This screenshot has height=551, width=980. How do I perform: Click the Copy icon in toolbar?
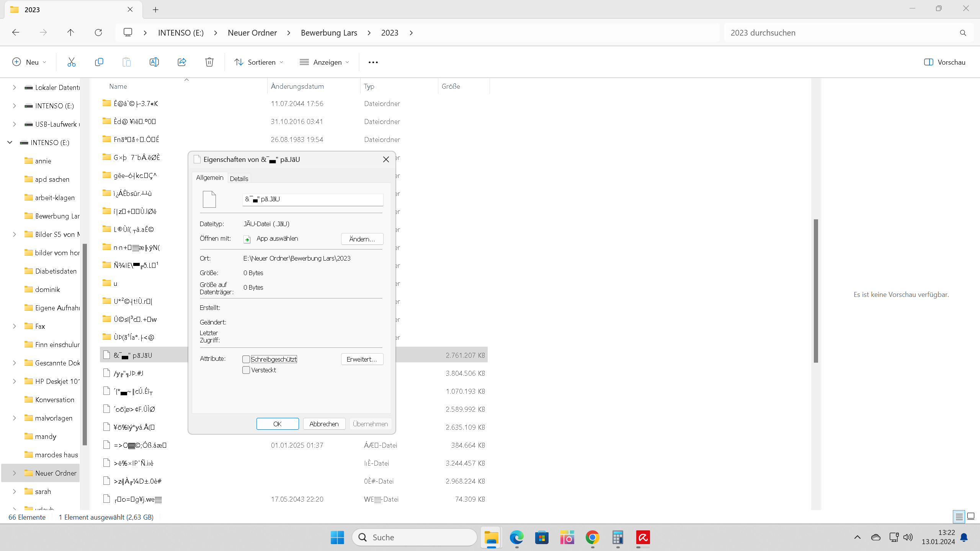coord(99,62)
